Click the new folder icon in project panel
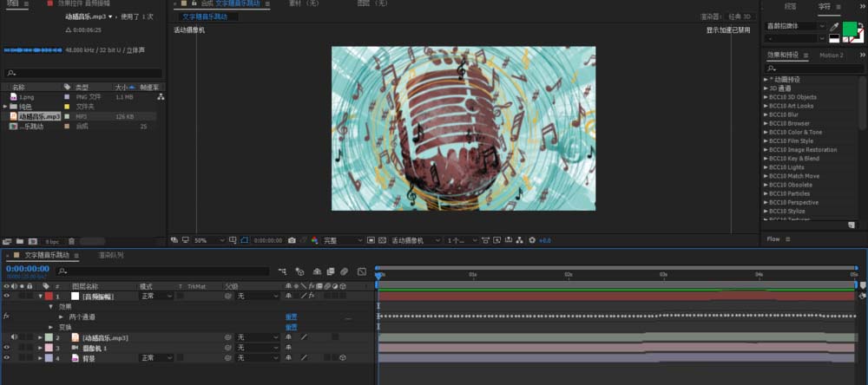868x385 pixels. click(19, 240)
